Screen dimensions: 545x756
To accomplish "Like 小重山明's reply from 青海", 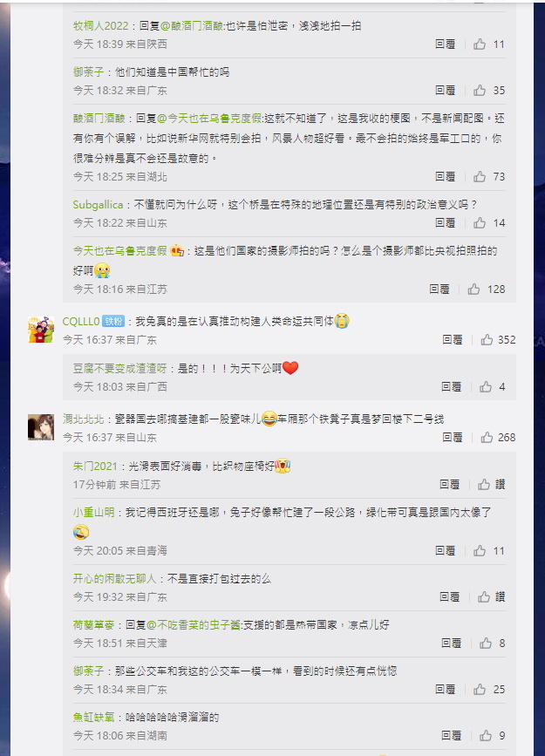I will pyautogui.click(x=480, y=550).
